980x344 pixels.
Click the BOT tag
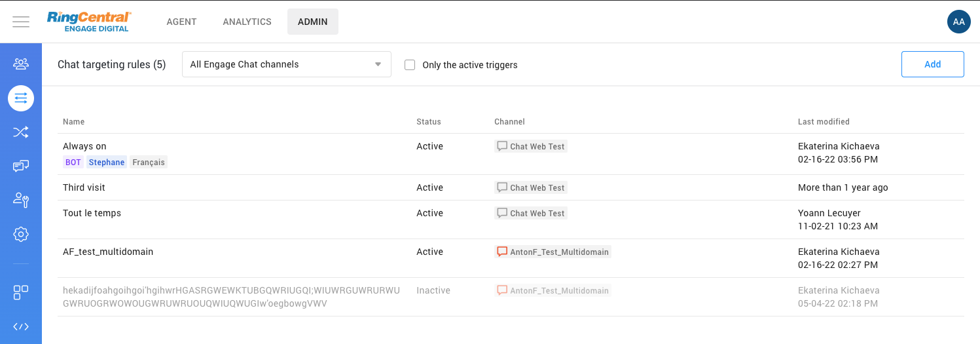pos(73,162)
